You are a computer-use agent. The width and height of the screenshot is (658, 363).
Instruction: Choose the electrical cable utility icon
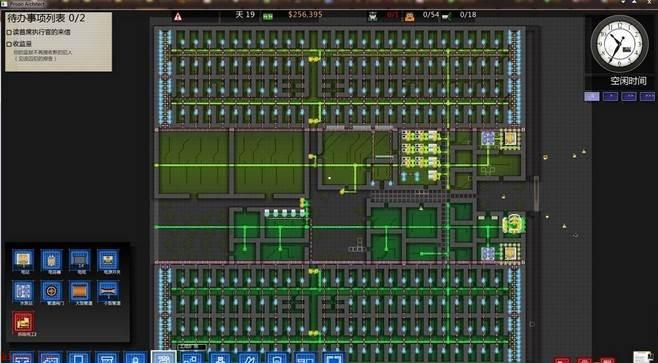pos(80,260)
